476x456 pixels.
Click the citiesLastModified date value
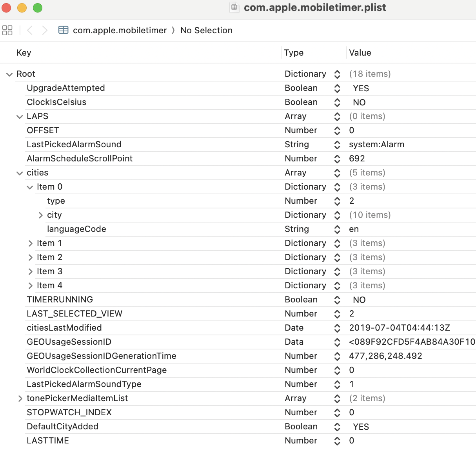(x=399, y=328)
